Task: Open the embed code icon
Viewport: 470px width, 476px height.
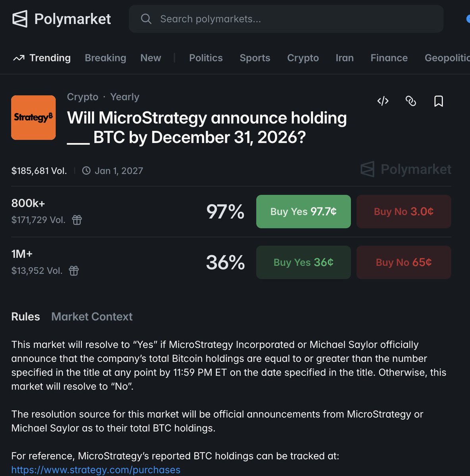Action: click(383, 101)
